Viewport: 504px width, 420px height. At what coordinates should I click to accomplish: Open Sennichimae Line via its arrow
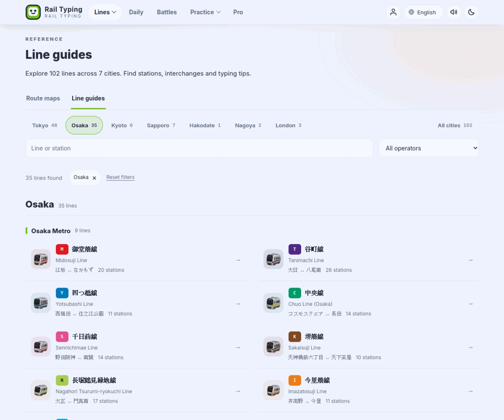pos(238,348)
